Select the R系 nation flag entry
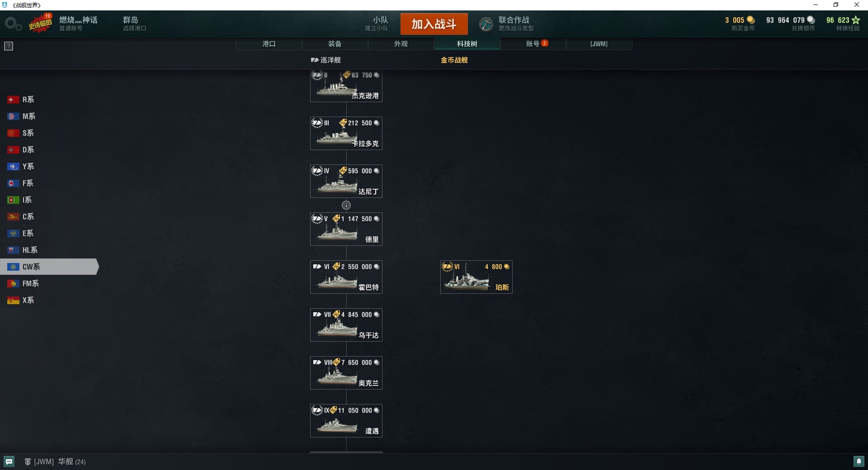The height and width of the screenshot is (470, 868). pos(21,99)
